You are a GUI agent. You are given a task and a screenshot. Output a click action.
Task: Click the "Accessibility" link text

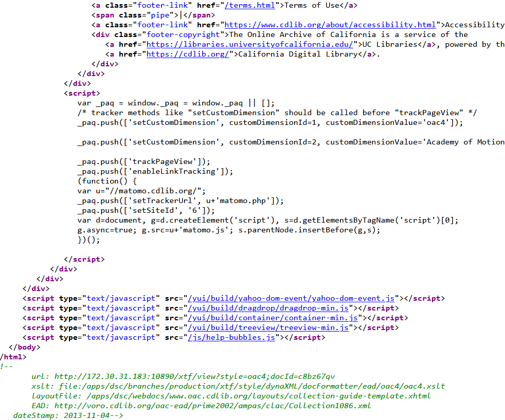coord(475,25)
